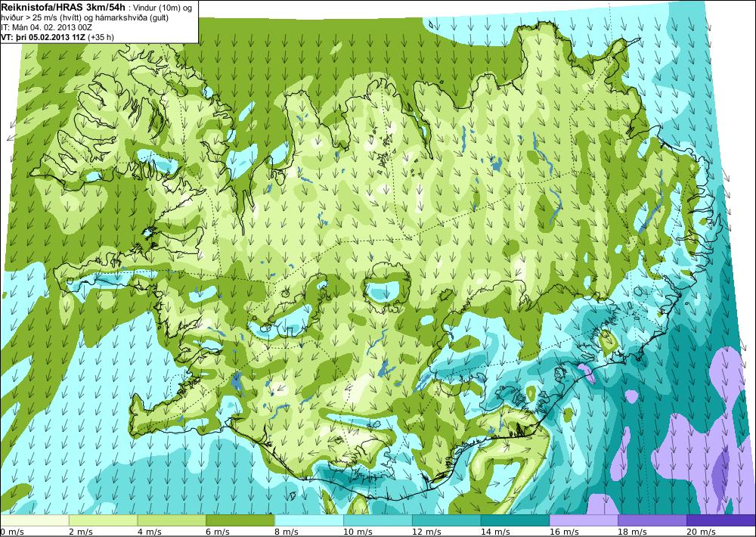Click the '2 m/s' legend label

point(81,532)
